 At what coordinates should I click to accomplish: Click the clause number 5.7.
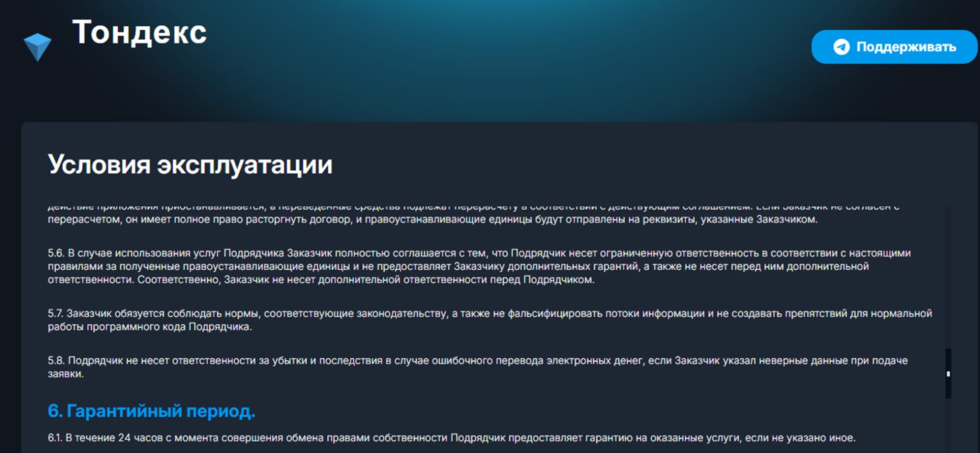tap(55, 313)
